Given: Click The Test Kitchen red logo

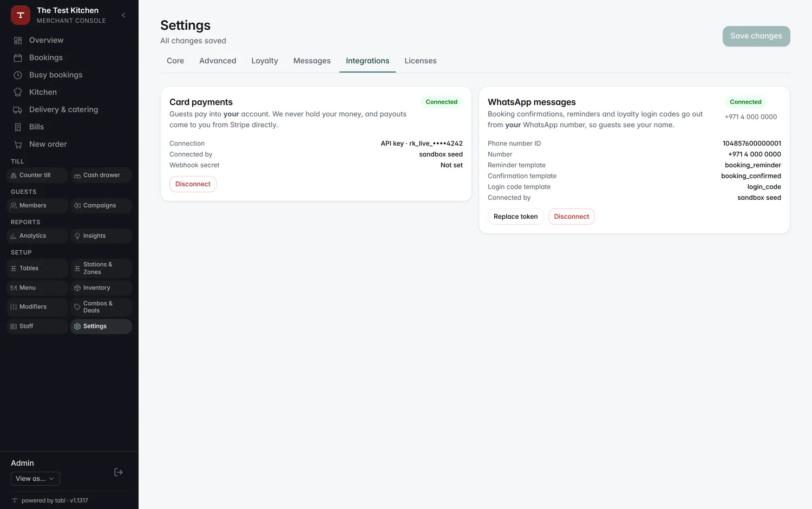Looking at the screenshot, I should pos(21,15).
